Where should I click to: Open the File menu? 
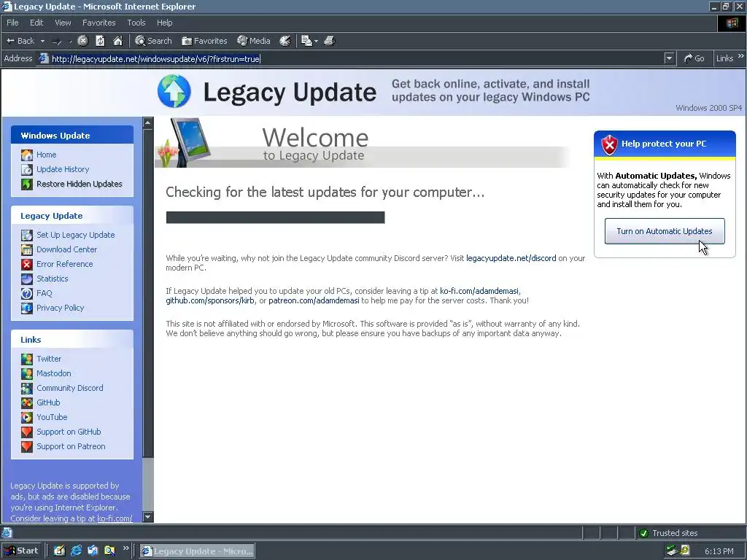(x=12, y=23)
